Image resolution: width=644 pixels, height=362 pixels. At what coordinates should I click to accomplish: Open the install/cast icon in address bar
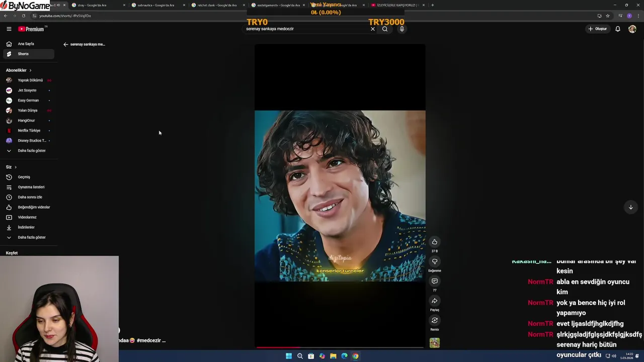tap(599, 16)
